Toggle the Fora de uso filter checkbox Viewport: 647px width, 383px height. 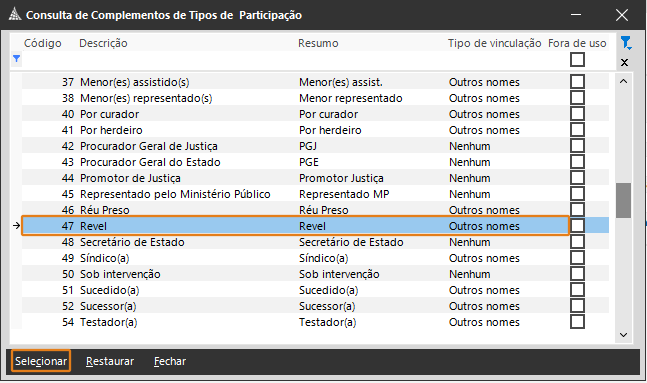coord(577,59)
